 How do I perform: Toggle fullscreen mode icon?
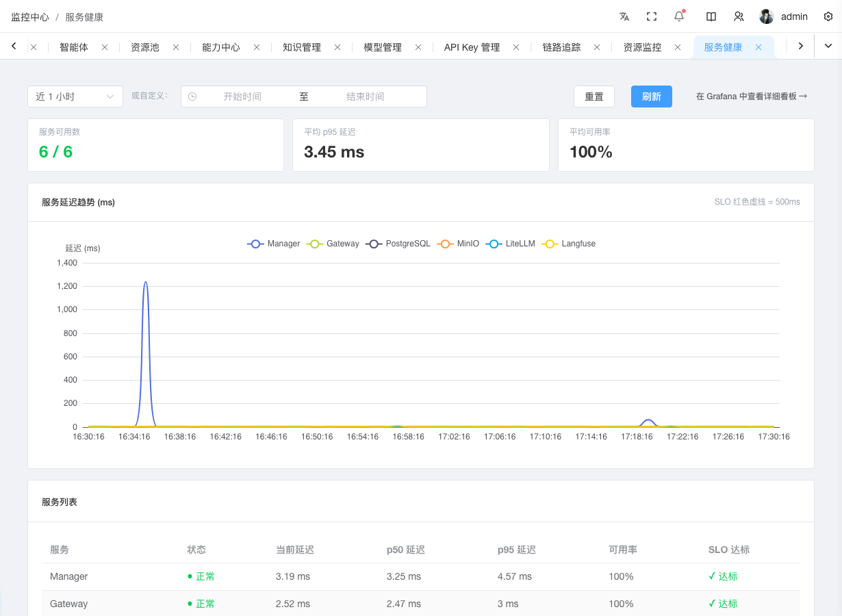tap(652, 16)
